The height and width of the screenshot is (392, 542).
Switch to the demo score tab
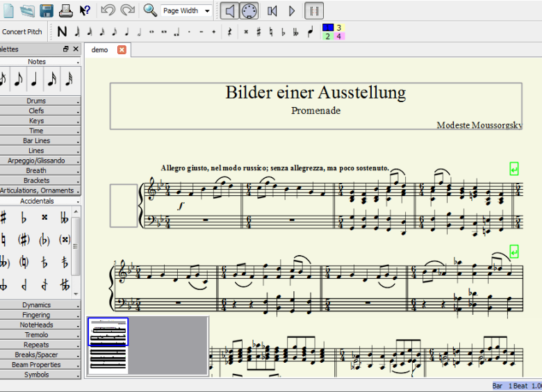click(x=100, y=50)
